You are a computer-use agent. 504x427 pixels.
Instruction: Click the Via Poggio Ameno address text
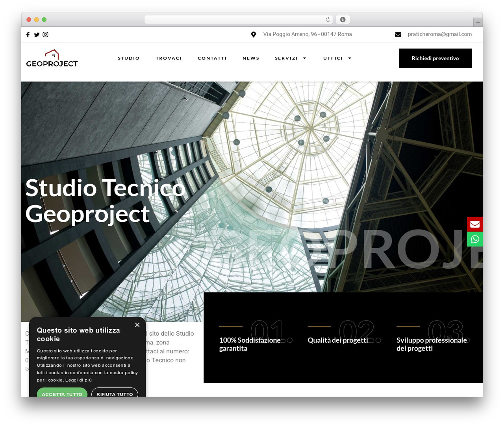pos(308,34)
